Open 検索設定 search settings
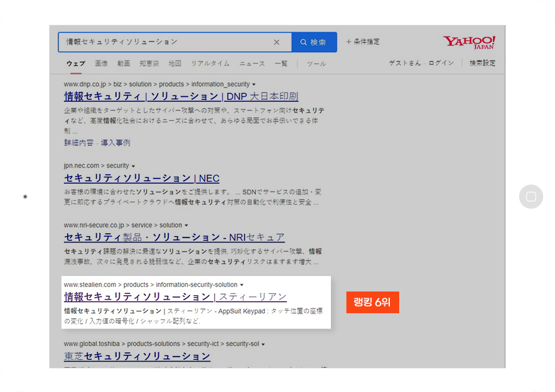Image resolution: width=555 pixels, height=392 pixels. [x=482, y=63]
